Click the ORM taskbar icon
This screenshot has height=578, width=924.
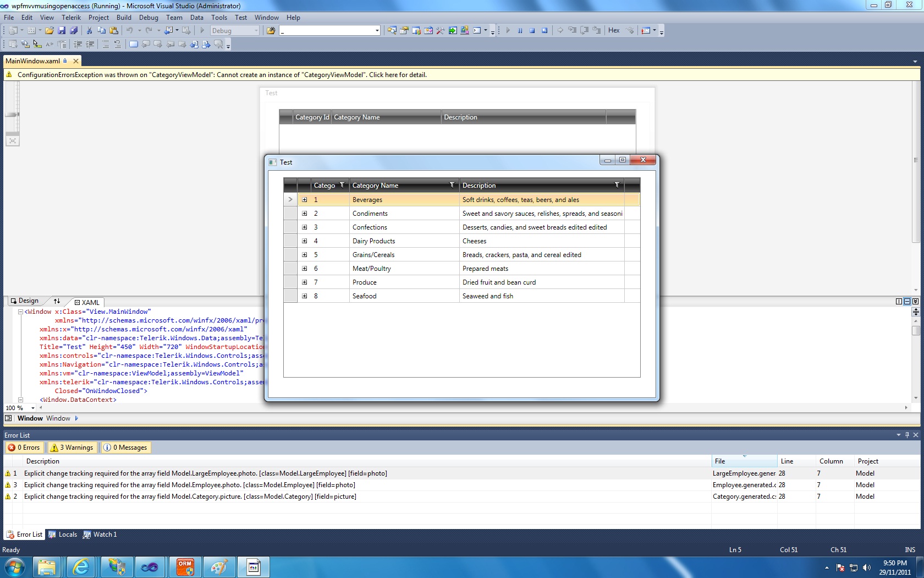185,567
